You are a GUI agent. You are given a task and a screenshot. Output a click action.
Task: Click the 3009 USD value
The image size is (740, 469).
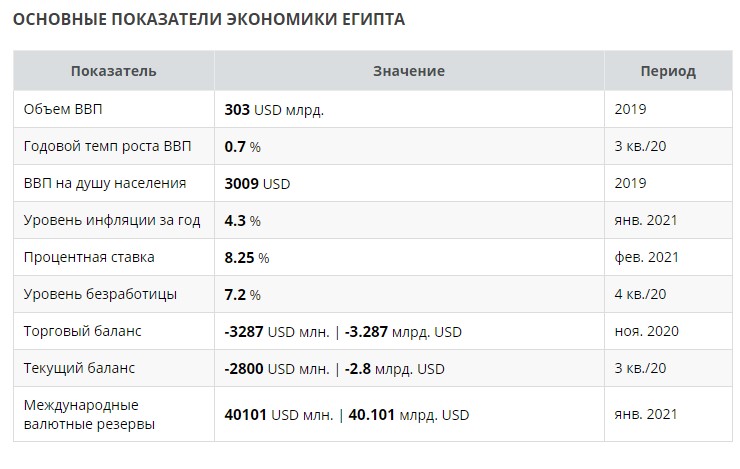pos(257,184)
